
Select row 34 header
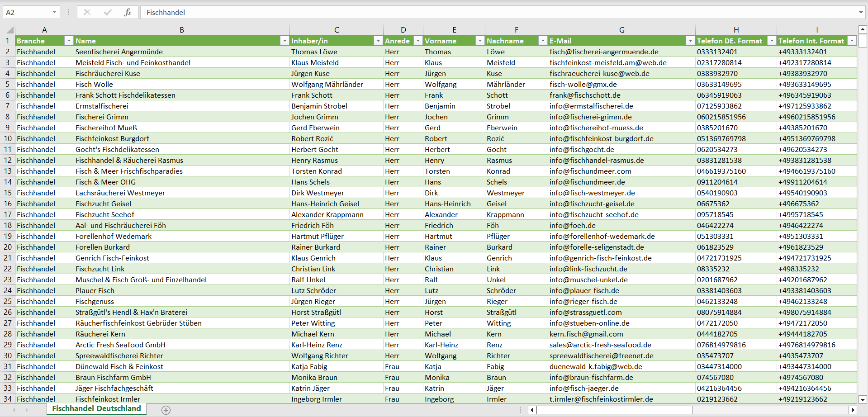tap(8, 399)
